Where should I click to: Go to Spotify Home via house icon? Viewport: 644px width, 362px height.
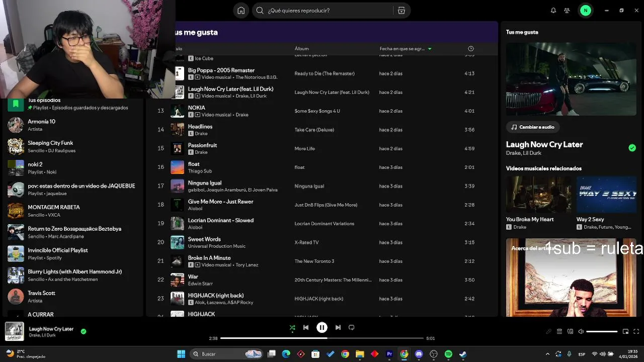tap(241, 11)
